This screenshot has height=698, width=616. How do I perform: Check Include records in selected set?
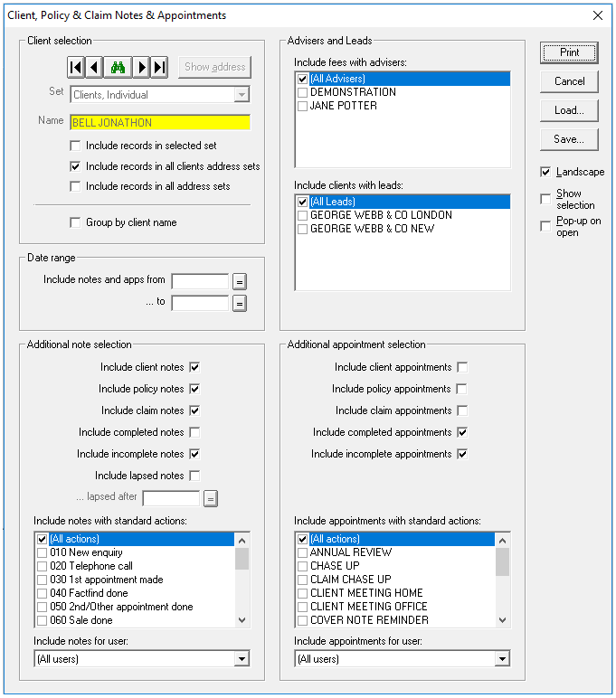click(75, 146)
